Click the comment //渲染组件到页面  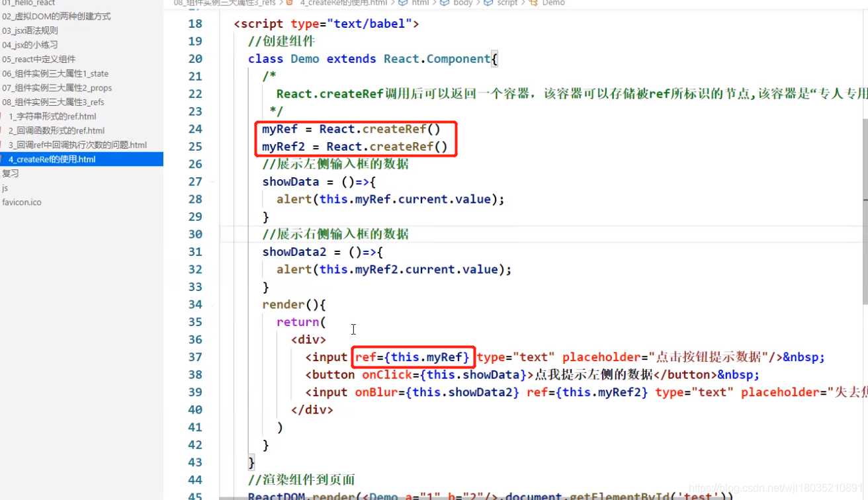[302, 479]
